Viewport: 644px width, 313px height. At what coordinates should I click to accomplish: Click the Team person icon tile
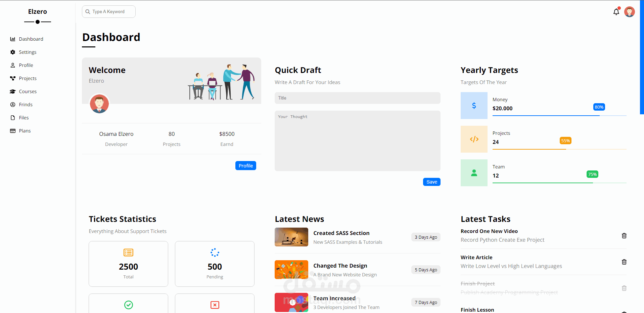[474, 173]
